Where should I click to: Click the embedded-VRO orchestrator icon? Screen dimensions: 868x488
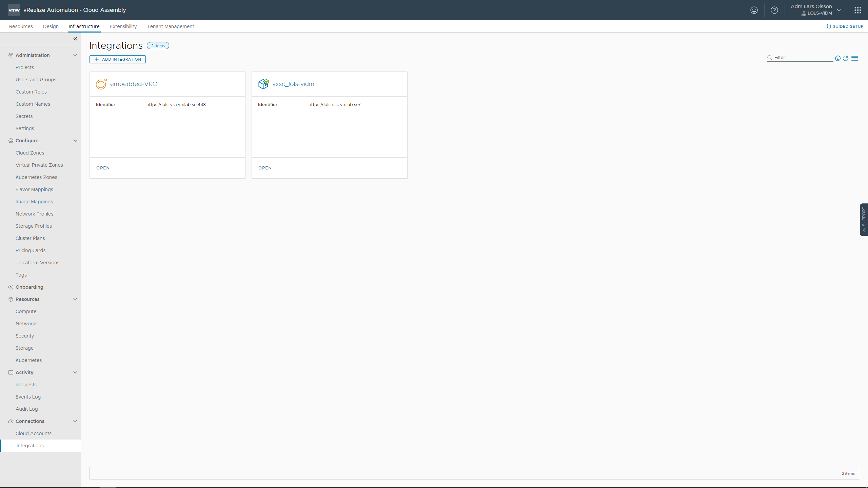(x=101, y=84)
